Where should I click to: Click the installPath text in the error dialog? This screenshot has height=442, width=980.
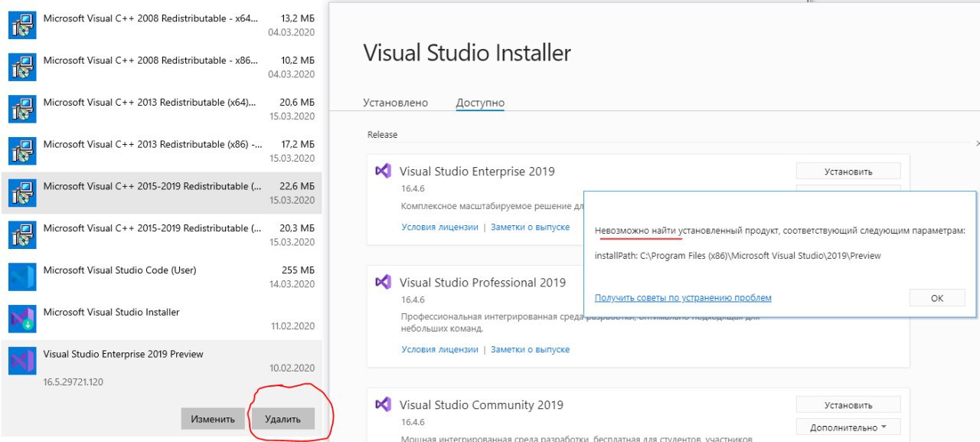(738, 256)
